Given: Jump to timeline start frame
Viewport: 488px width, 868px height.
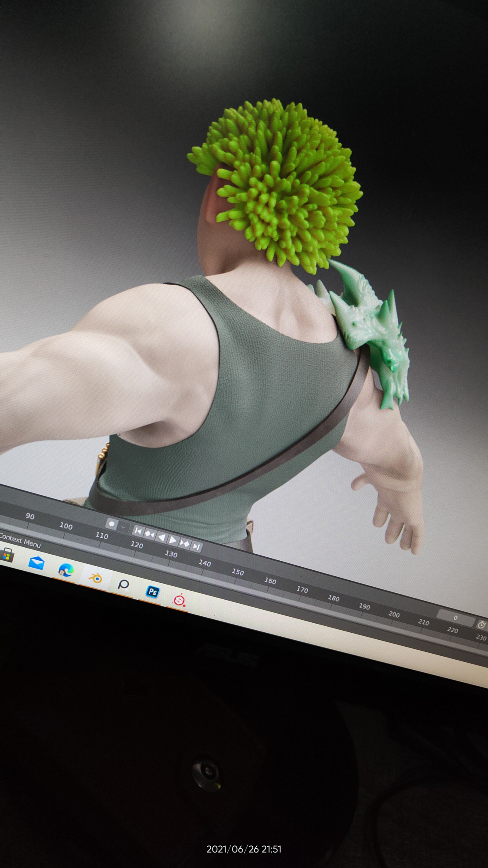Looking at the screenshot, I should click(138, 531).
